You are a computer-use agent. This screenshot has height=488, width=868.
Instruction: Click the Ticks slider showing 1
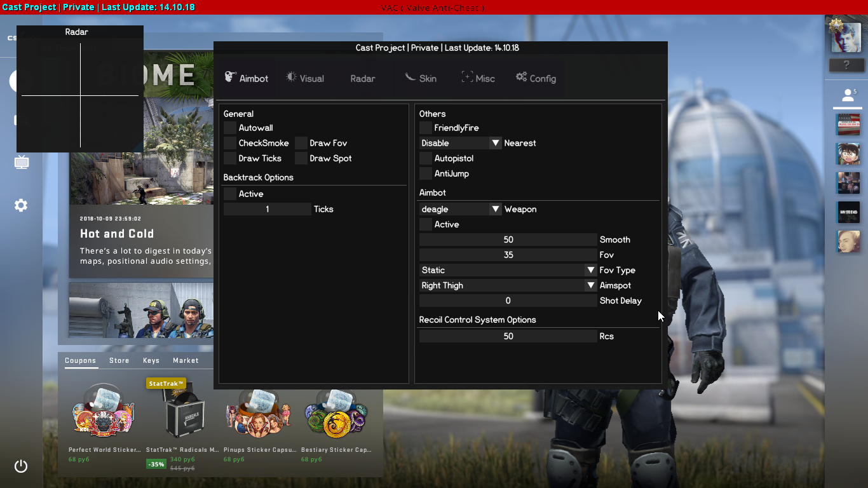point(268,209)
